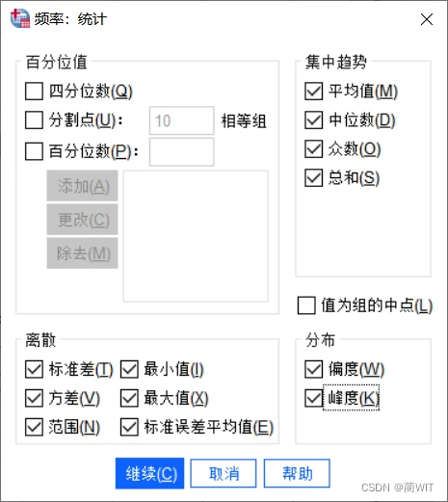Uncheck 平均值(M) under 集中趋势
Image resolution: width=448 pixels, height=502 pixels.
(313, 92)
